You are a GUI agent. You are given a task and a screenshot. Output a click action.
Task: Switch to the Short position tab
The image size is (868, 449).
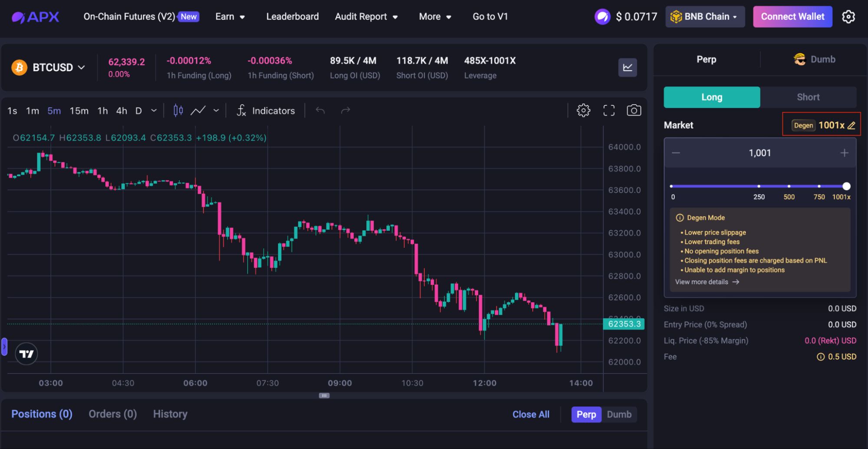coord(808,97)
